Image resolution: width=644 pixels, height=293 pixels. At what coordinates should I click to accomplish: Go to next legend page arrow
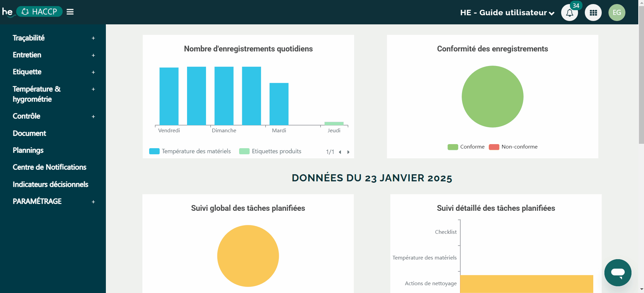348,152
